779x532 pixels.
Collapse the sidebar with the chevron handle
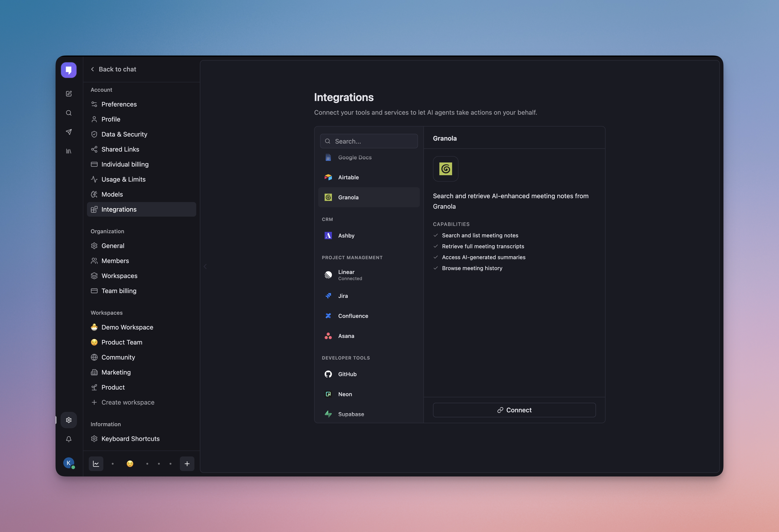[205, 267]
